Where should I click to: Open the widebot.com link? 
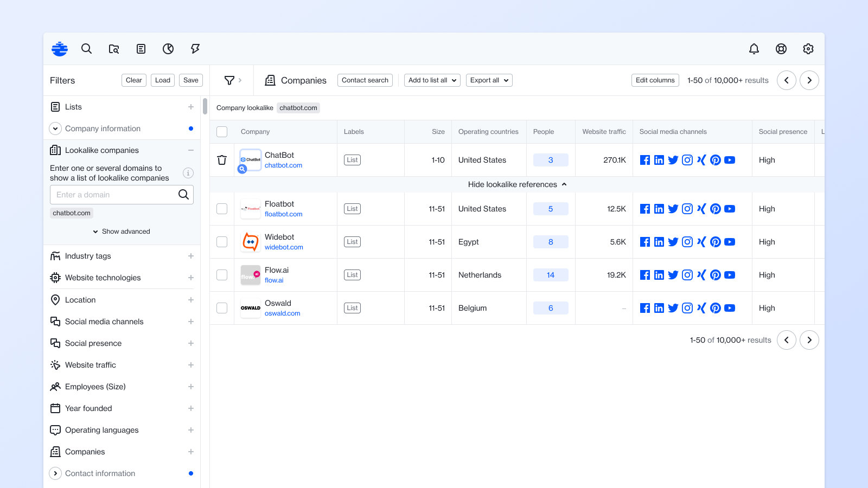[284, 247]
